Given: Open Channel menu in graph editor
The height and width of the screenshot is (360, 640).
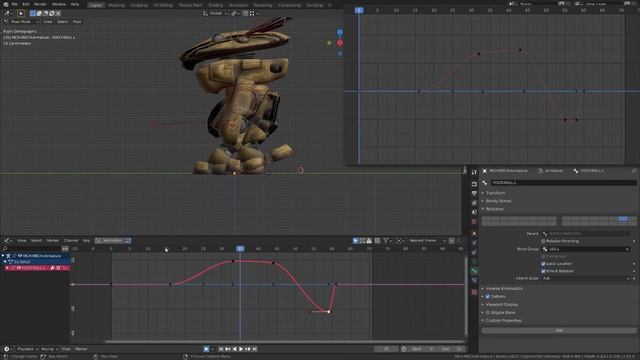Looking at the screenshot, I should click(x=71, y=241).
